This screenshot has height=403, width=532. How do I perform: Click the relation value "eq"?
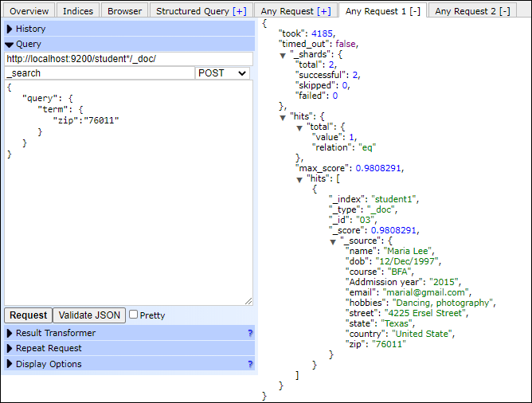[367, 147]
